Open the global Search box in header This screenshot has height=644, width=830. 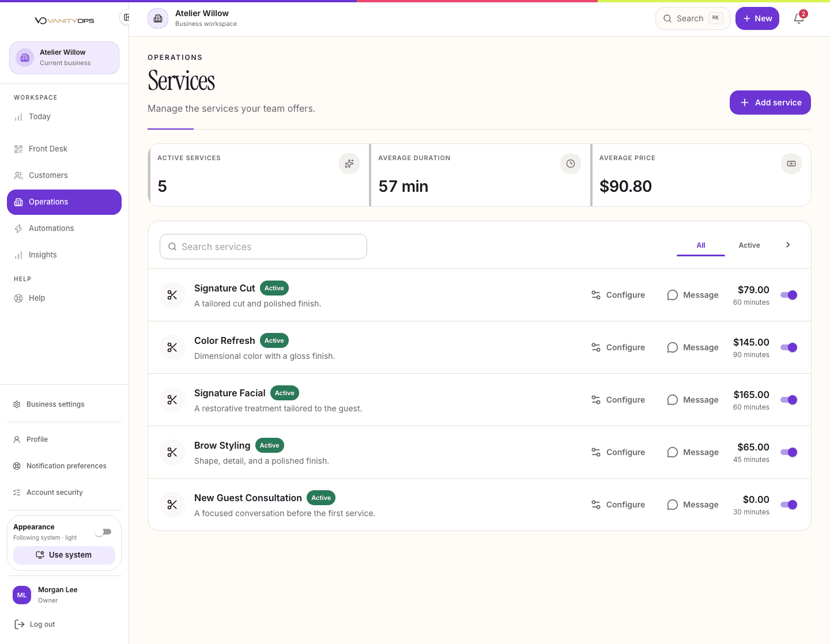[x=693, y=18]
